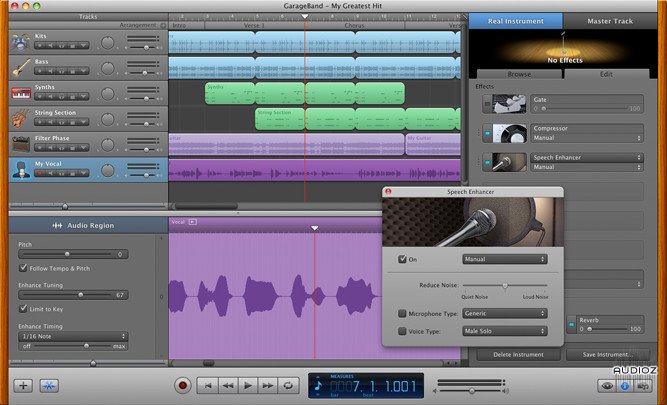Open the Male Solo voice type dropdown
Image resolution: width=667 pixels, height=405 pixels.
point(505,331)
